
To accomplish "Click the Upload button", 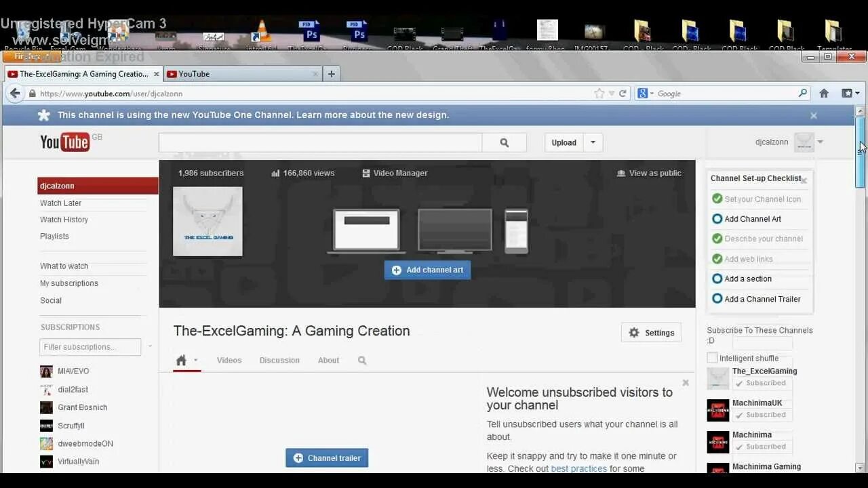I will (x=564, y=142).
